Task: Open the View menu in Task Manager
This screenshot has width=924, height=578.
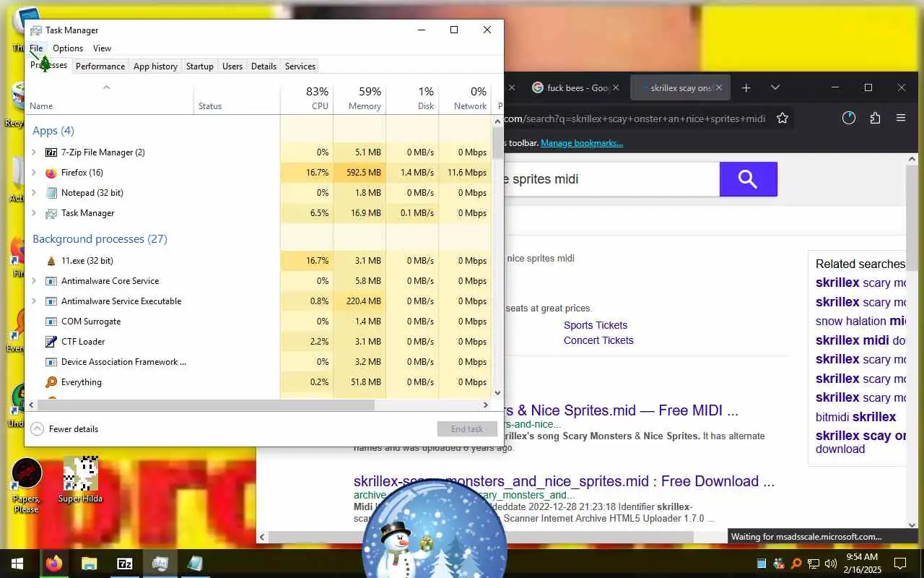Action: tap(102, 48)
